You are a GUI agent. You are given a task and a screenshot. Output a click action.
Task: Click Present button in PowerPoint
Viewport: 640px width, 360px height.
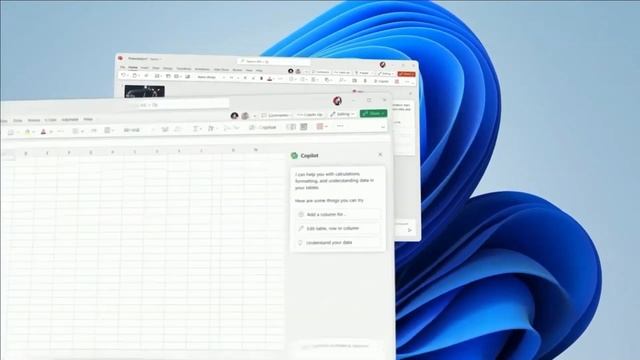(x=362, y=73)
